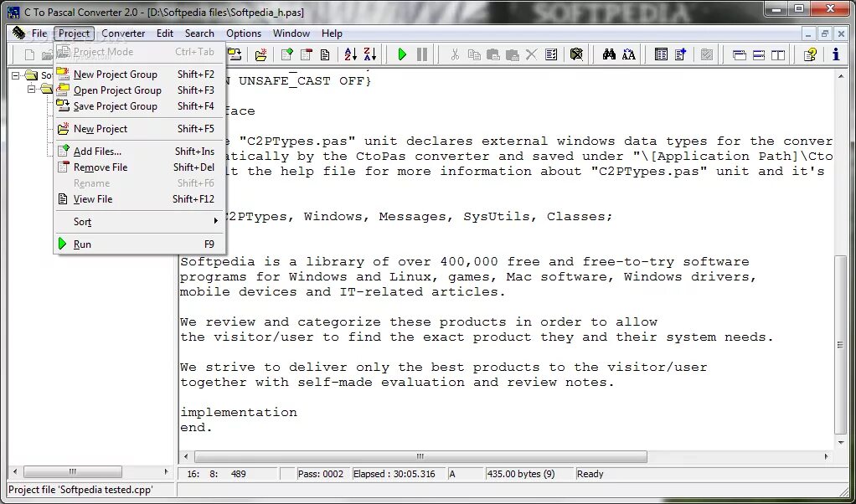Screen dimensions: 856x504
Task: Collapse the second-level tree node
Action: [x=32, y=89]
